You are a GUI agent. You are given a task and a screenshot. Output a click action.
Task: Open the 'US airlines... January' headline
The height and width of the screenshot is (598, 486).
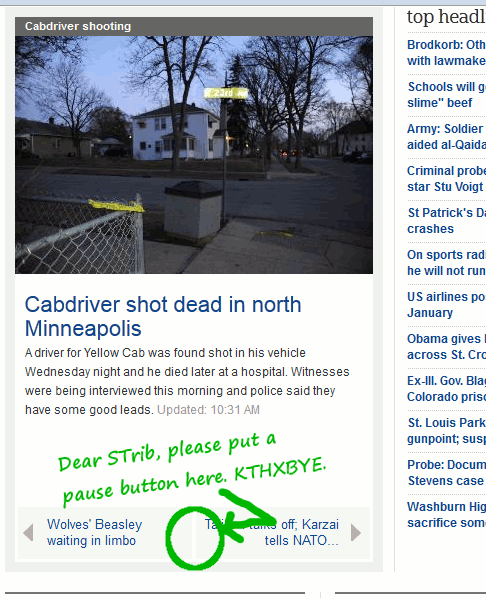pos(446,304)
